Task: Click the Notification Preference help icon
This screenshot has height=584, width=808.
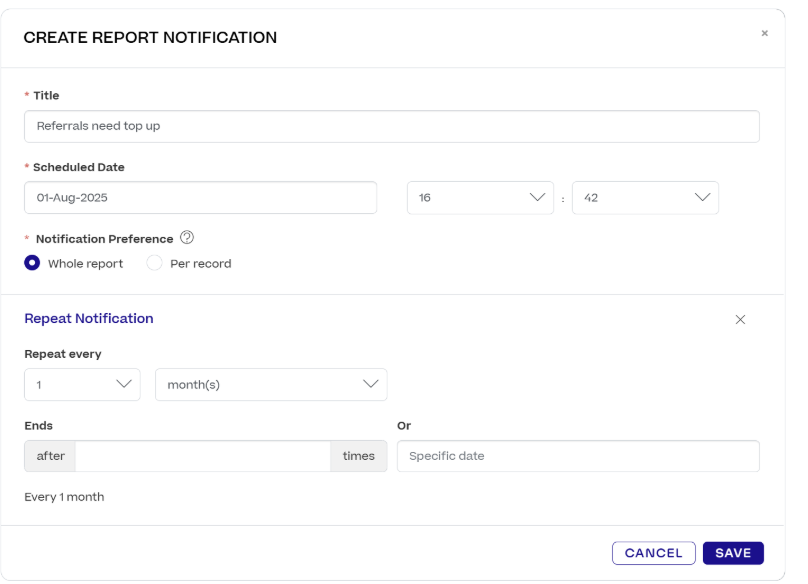Action: point(187,238)
